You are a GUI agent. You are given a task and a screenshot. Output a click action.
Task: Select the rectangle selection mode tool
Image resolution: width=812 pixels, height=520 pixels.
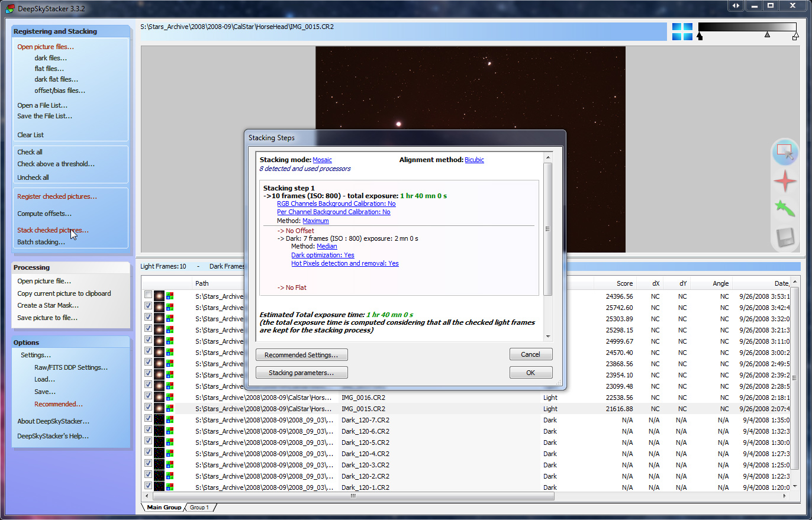(x=785, y=152)
